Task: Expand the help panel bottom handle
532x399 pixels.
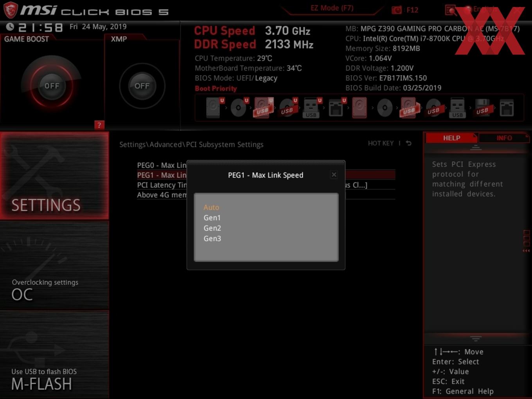Action: pos(476,338)
